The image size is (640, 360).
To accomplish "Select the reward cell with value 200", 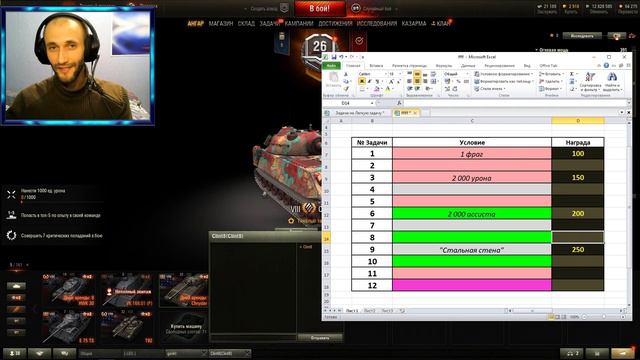I will click(x=578, y=213).
